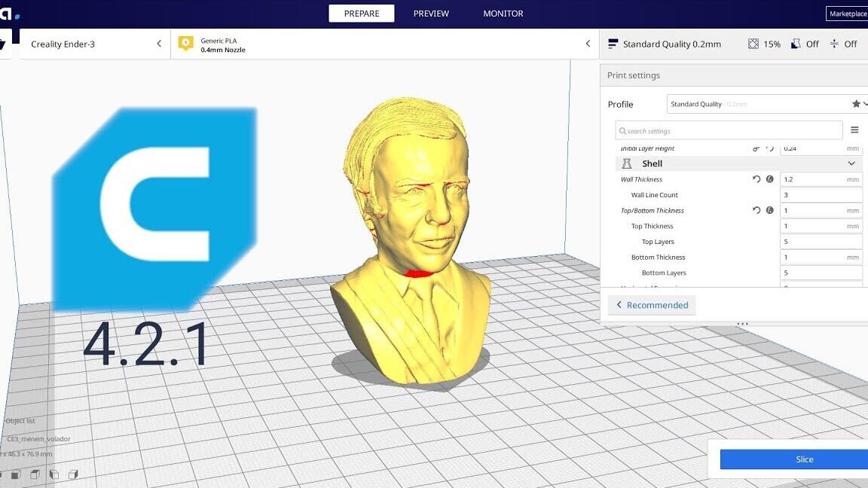
Task: Focus the search settings field
Action: click(729, 130)
